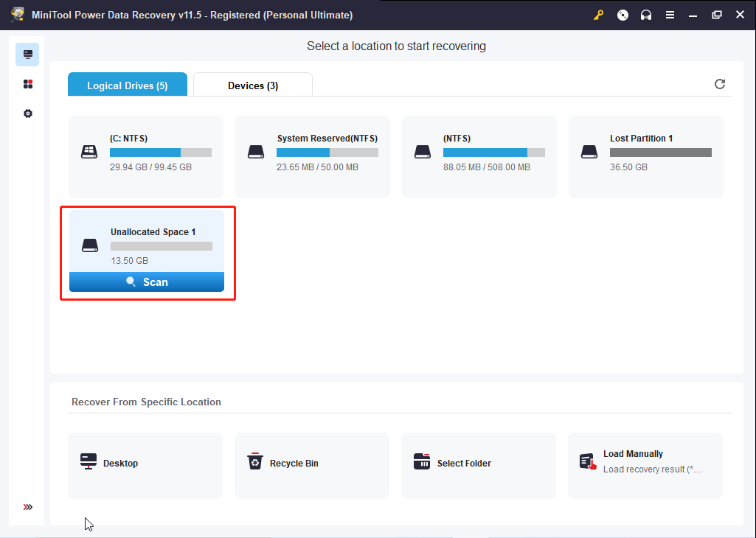Image resolution: width=756 pixels, height=538 pixels.
Task: Recover from the Recycle Bin
Action: tap(312, 465)
